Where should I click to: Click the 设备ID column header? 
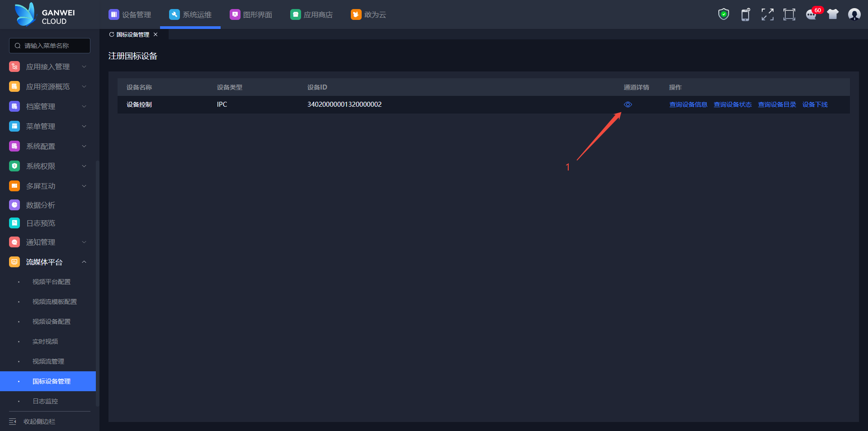[x=317, y=87]
